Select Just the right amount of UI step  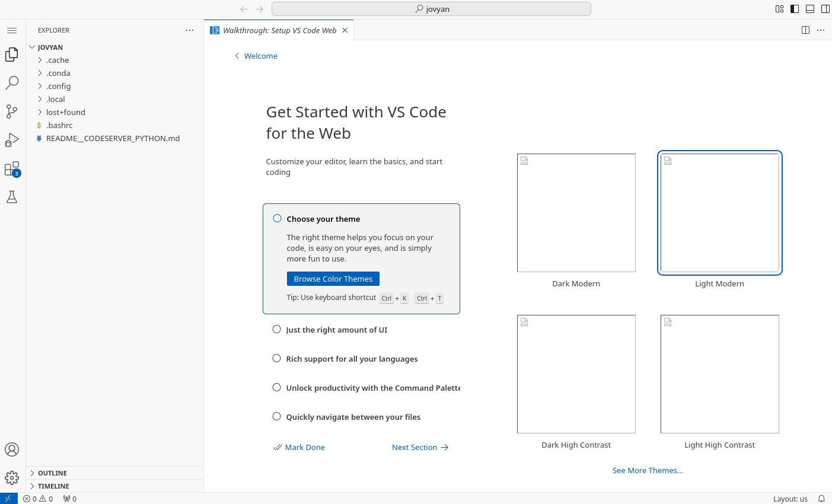tap(361, 330)
